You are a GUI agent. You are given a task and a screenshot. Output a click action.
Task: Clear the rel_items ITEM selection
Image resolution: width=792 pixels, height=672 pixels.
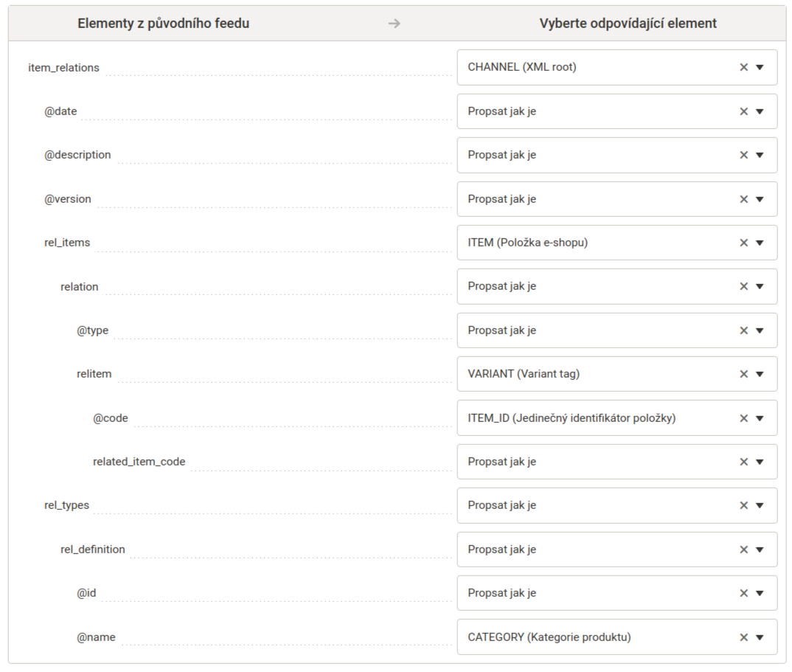[743, 243]
